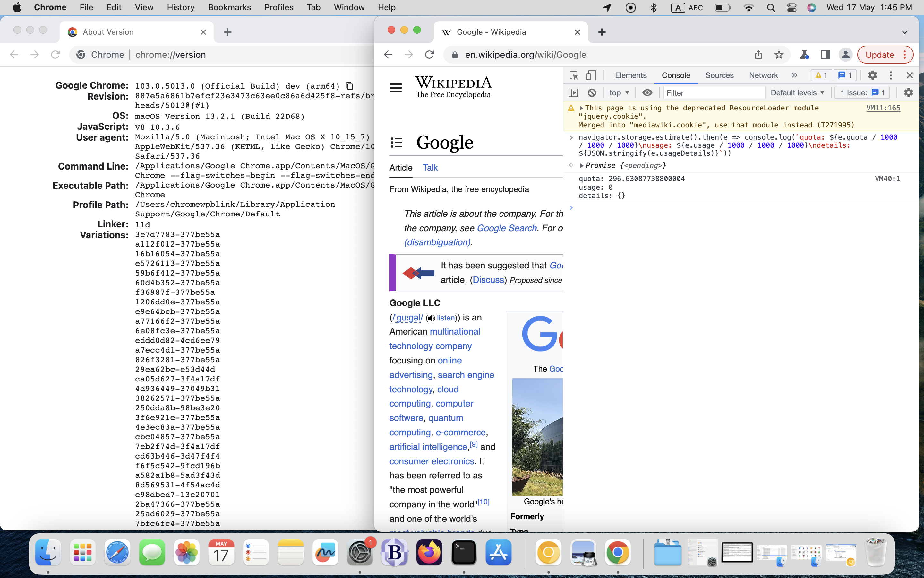The width and height of the screenshot is (924, 578).
Task: Toggle Wikipedia table of contents
Action: pos(397,143)
